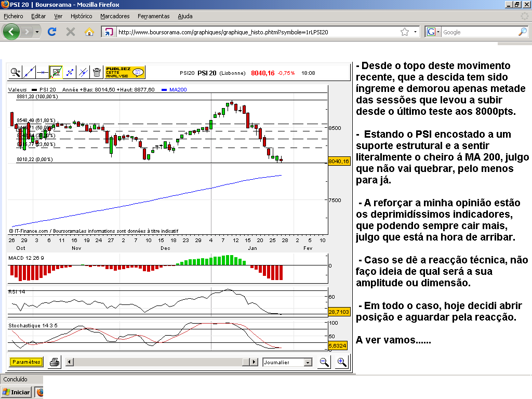
Task: Select the parallel channel lines tool
Action: coord(83,72)
